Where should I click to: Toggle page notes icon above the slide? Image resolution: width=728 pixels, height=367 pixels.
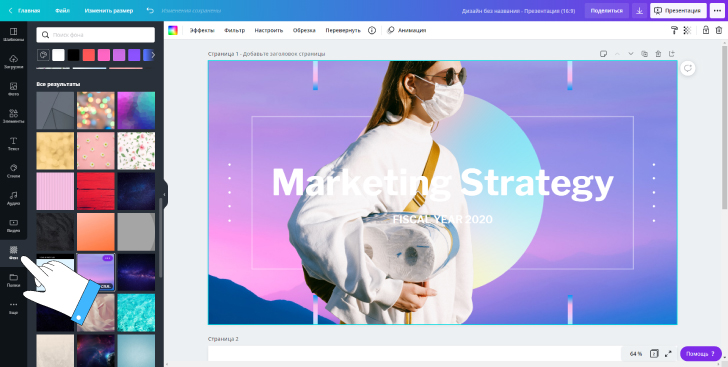tap(603, 54)
